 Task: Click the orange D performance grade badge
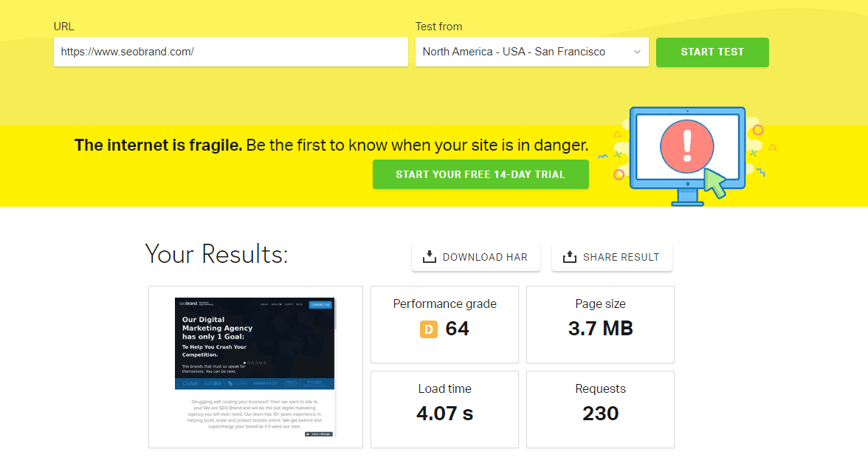(429, 329)
